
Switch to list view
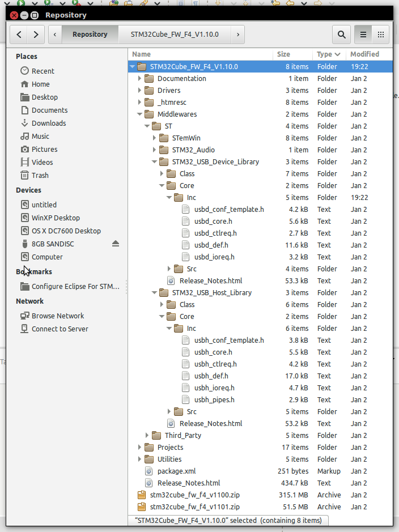coord(363,35)
